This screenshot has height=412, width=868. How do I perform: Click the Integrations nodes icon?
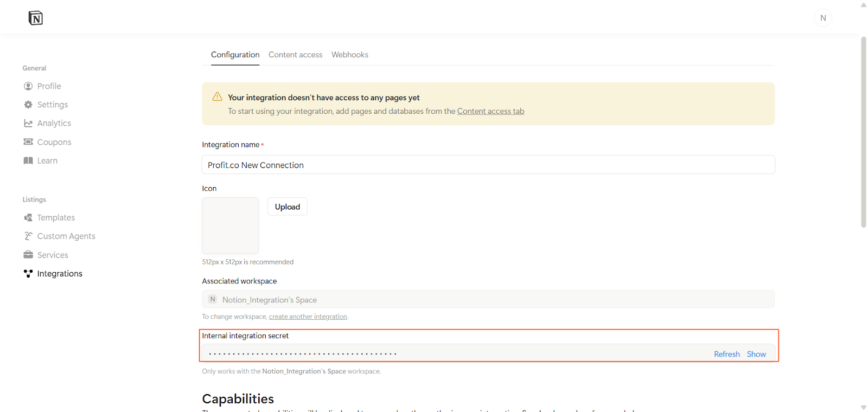pyautogui.click(x=28, y=273)
